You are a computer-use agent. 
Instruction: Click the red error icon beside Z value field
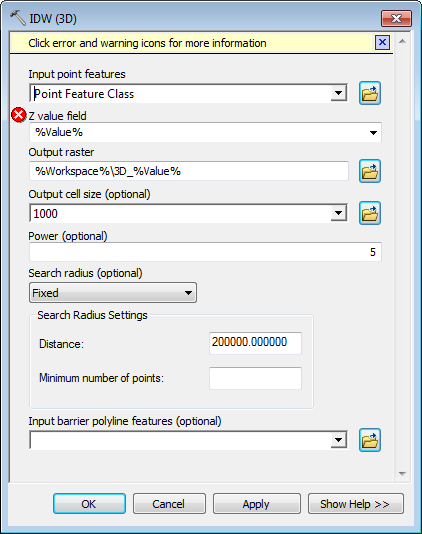[19, 115]
